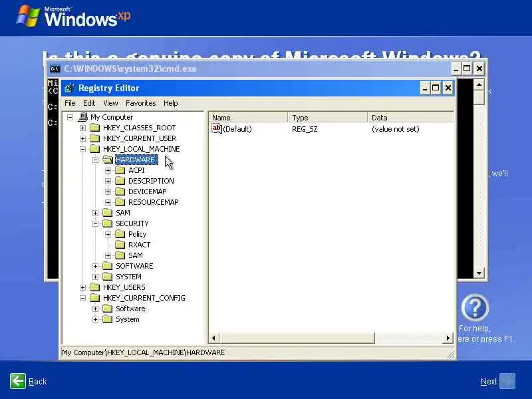Click the cmd.exe window scroll down arrow
This screenshot has height=399, width=532.
(x=479, y=273)
